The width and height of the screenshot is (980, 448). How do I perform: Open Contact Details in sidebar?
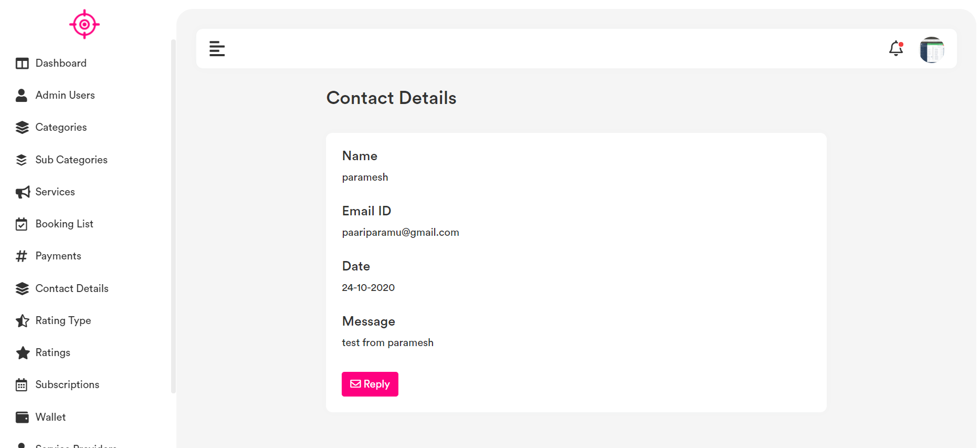tap(72, 288)
